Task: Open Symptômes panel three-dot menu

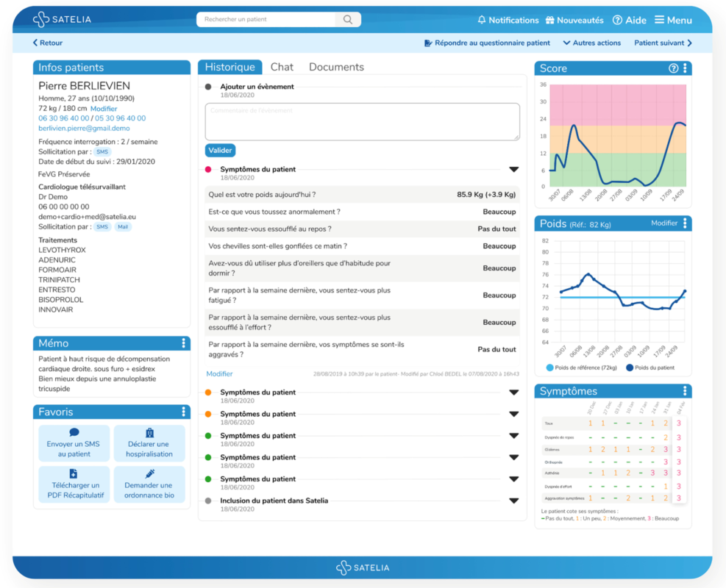Action: 686,391
